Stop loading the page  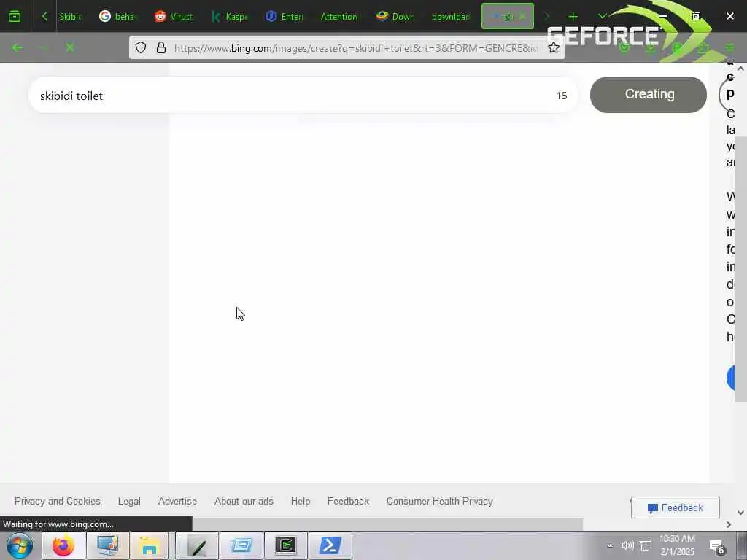point(70,47)
